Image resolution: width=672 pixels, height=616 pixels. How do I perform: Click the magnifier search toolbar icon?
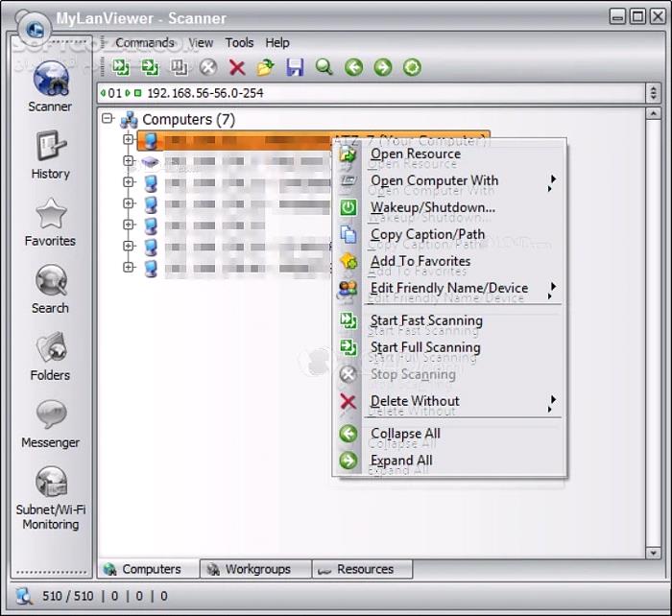pyautogui.click(x=324, y=67)
